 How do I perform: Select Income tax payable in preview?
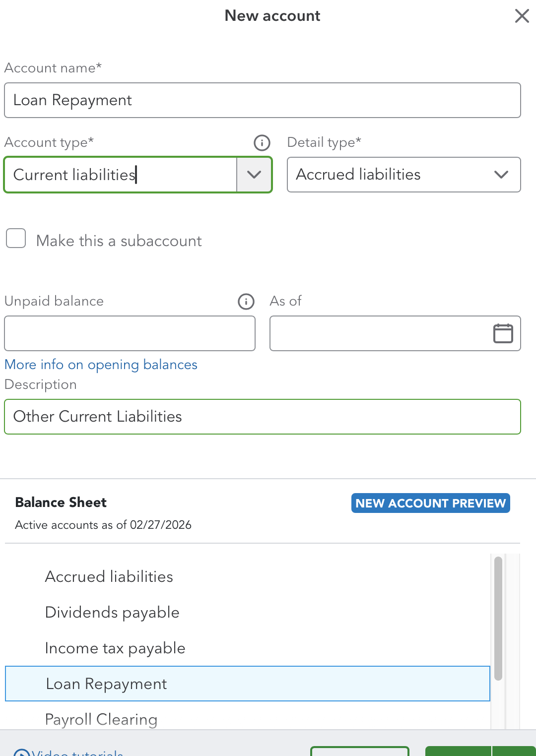coord(115,648)
